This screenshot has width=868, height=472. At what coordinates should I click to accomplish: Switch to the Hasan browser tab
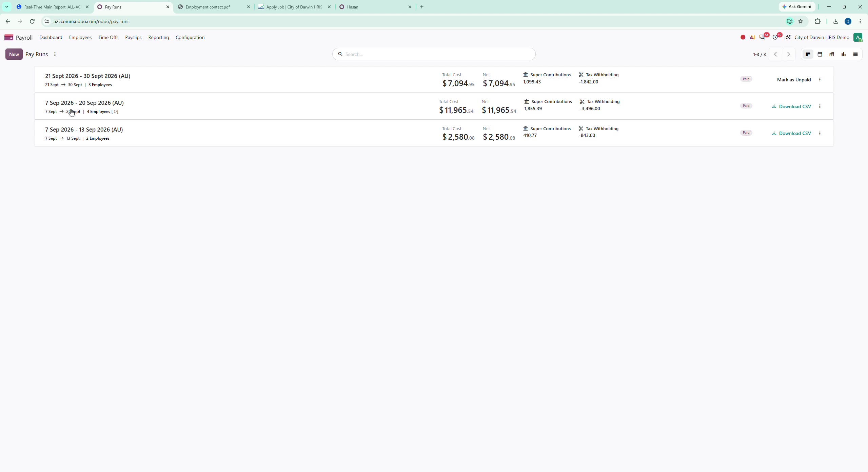pyautogui.click(x=376, y=7)
